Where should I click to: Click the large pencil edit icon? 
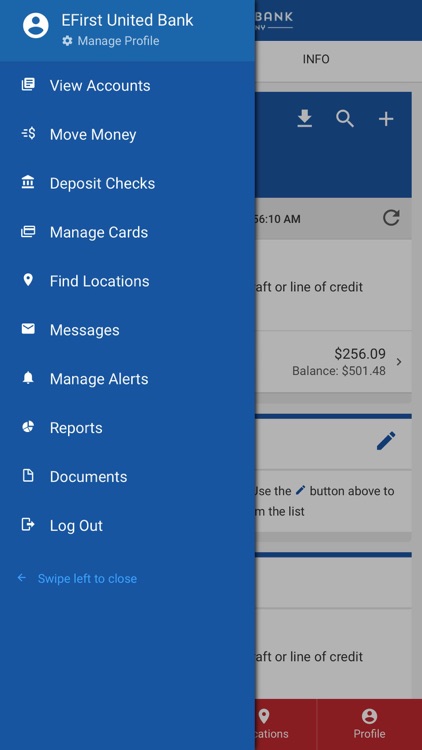coord(386,441)
